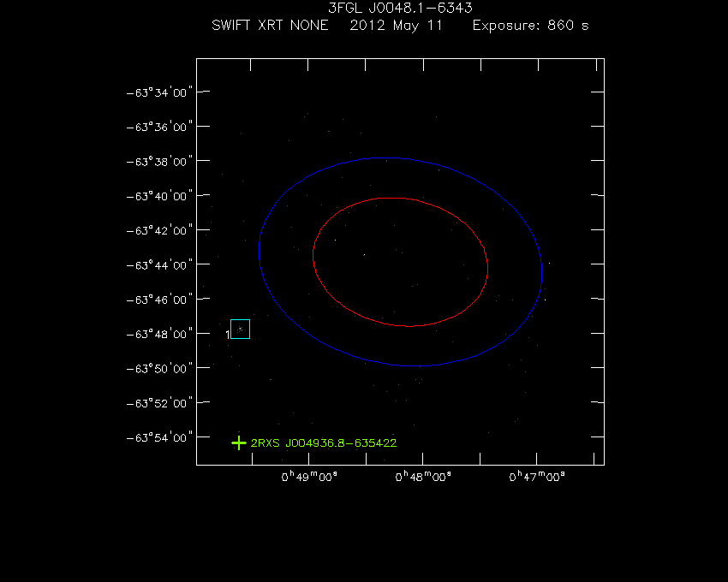Click declination label -63°40'00"
This screenshot has height=582, width=728.
159,196
